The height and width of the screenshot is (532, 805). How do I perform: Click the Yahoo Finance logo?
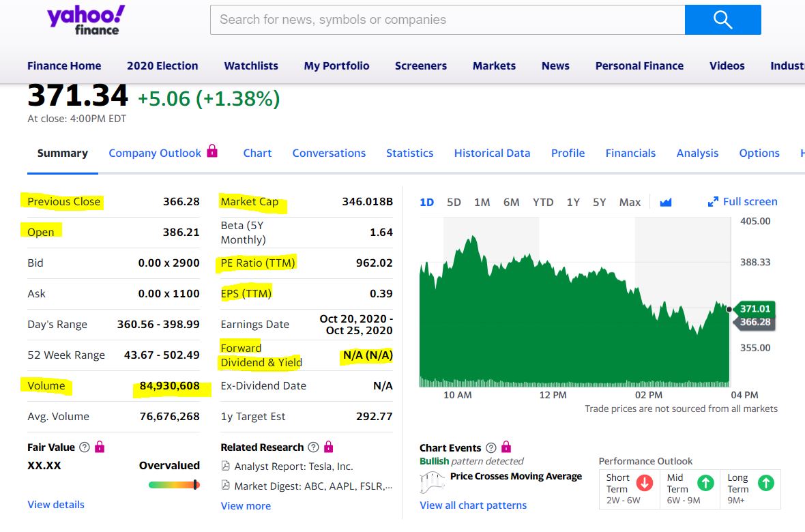tap(86, 20)
